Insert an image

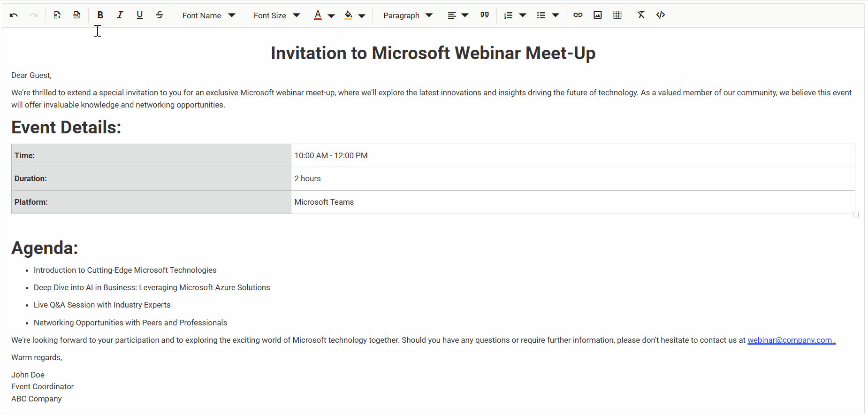(x=598, y=15)
